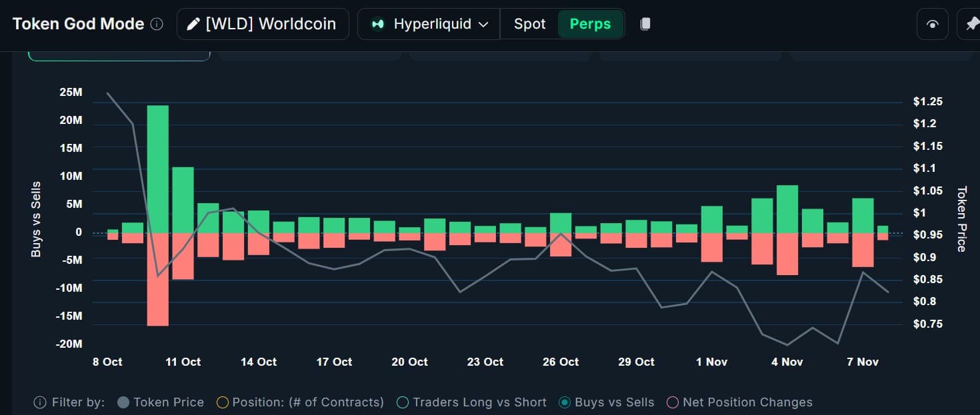
Task: Click the copy icon beside the Perps toggle
Action: tap(645, 23)
